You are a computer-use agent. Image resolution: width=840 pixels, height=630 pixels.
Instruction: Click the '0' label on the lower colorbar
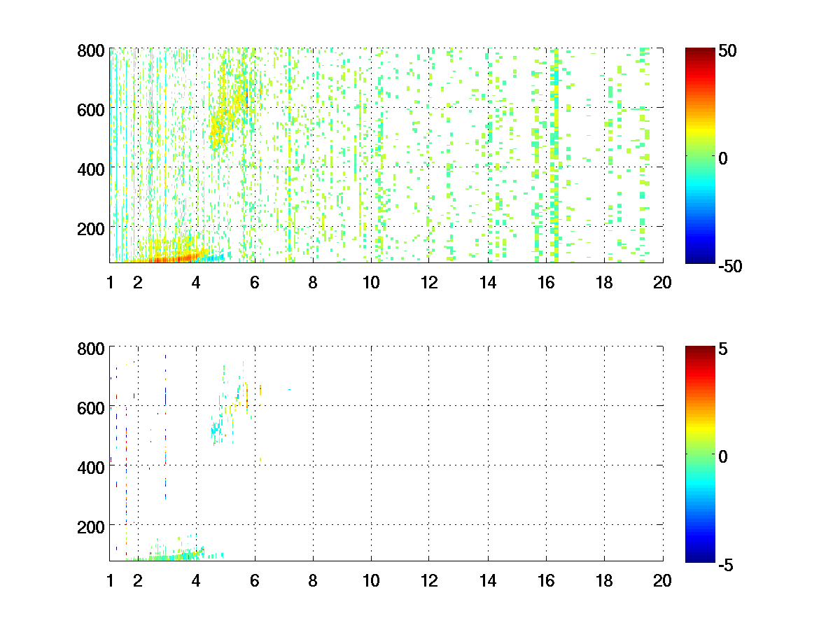tap(724, 457)
